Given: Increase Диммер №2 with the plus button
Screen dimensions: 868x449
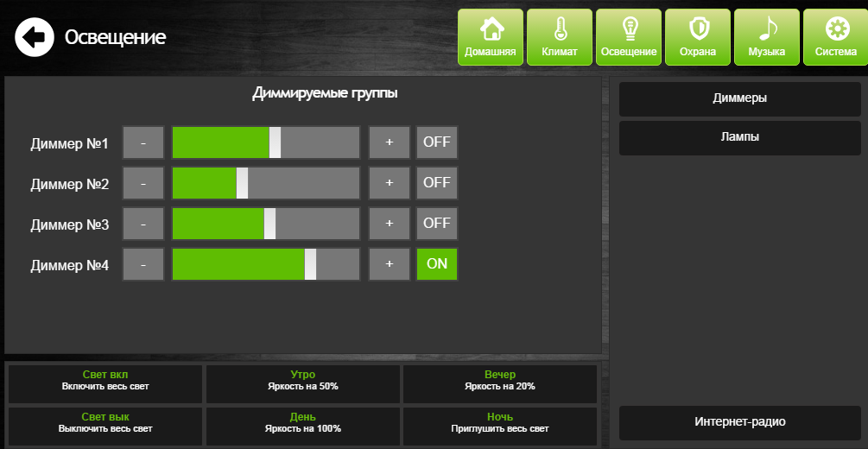Looking at the screenshot, I should click(390, 183).
